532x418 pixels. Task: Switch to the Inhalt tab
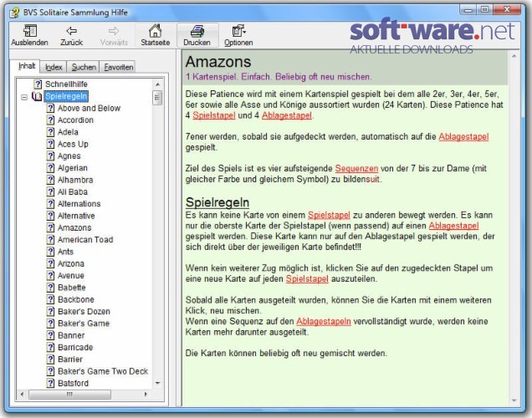tap(27, 66)
